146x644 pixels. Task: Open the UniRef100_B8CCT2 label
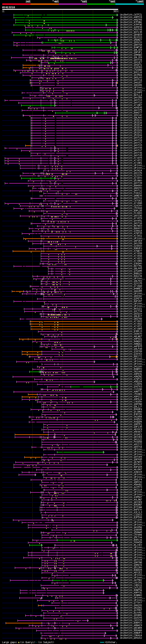pos(131,357)
